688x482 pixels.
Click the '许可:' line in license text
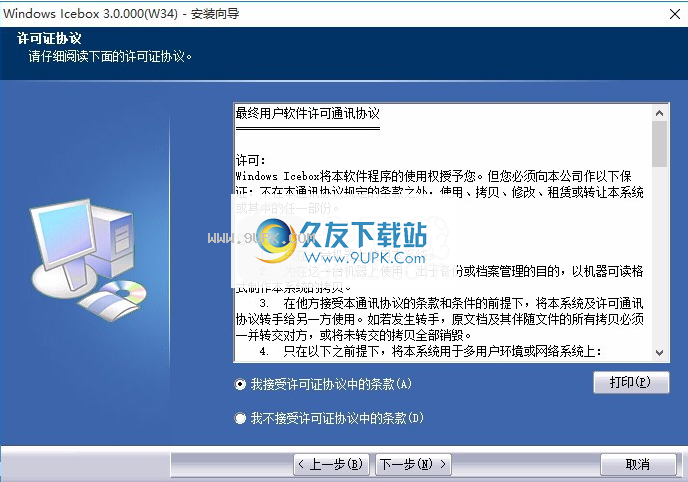click(250, 161)
